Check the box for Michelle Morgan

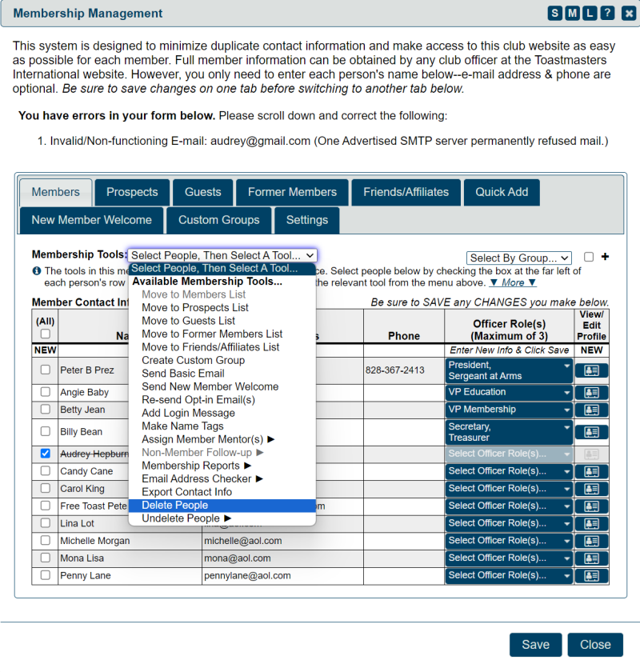[x=45, y=540]
